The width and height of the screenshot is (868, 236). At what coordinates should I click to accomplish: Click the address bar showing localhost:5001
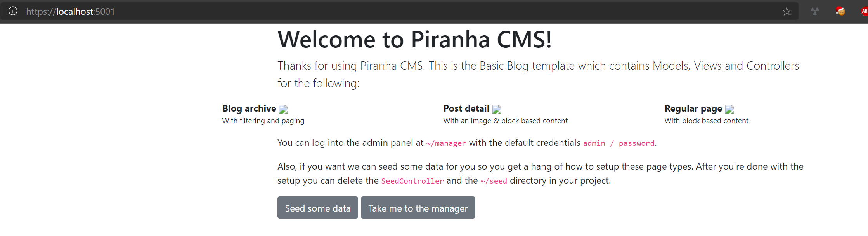(x=71, y=11)
